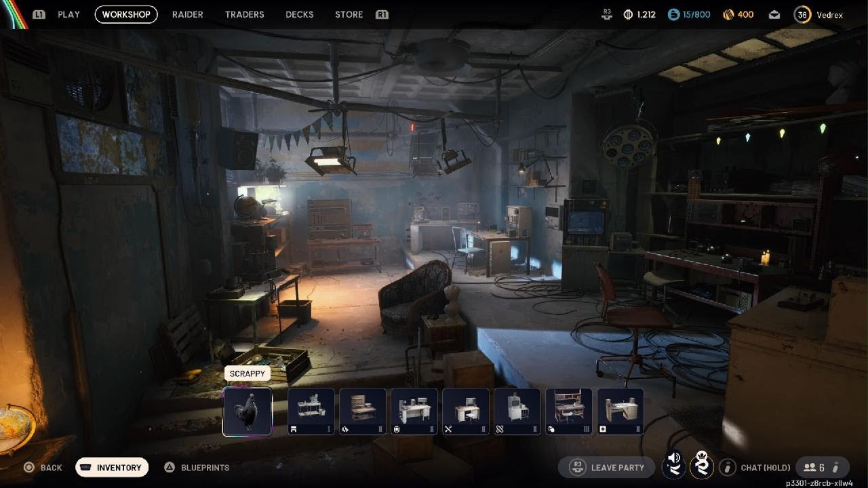Image resolution: width=868 pixels, height=488 pixels.
Task: Open the PLAY tab
Action: [68, 14]
